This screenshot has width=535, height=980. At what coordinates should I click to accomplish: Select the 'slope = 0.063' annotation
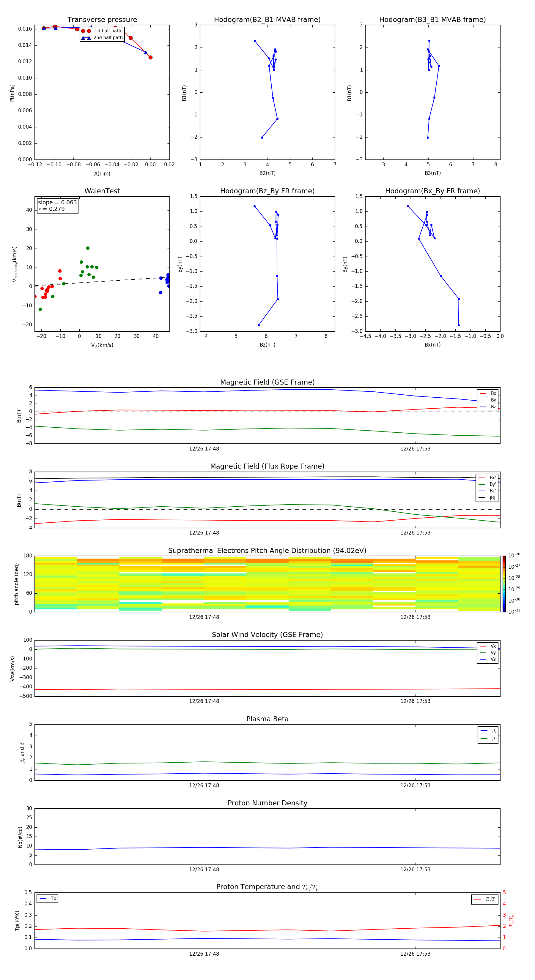(57, 203)
